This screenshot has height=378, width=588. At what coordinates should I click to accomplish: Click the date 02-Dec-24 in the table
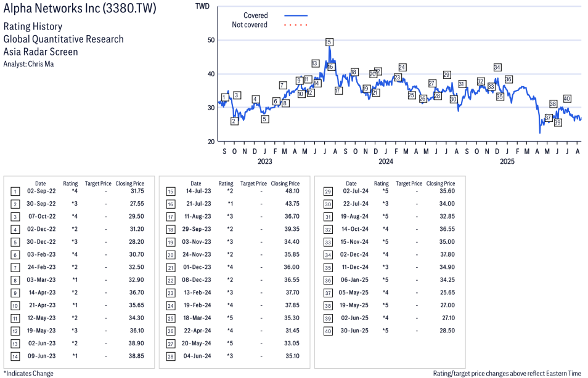354,255
